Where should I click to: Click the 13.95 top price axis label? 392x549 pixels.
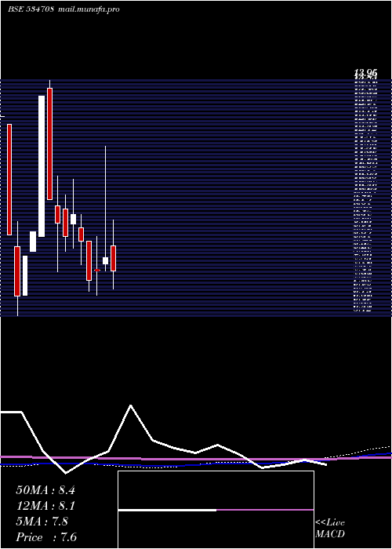point(366,73)
